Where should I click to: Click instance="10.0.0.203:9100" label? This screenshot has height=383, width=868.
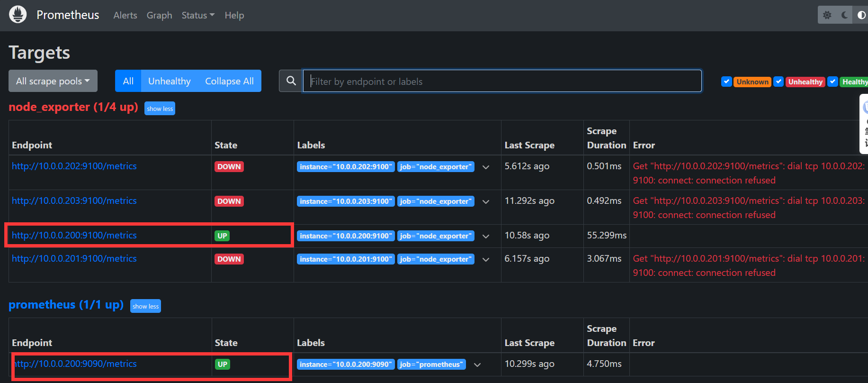[346, 201]
